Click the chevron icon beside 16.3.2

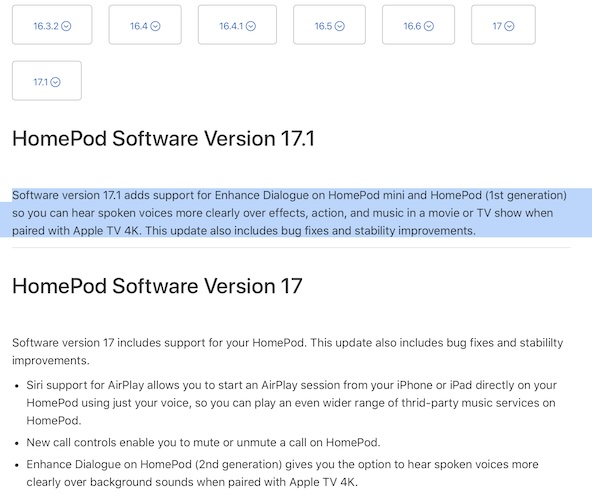pyautogui.click(x=66, y=26)
